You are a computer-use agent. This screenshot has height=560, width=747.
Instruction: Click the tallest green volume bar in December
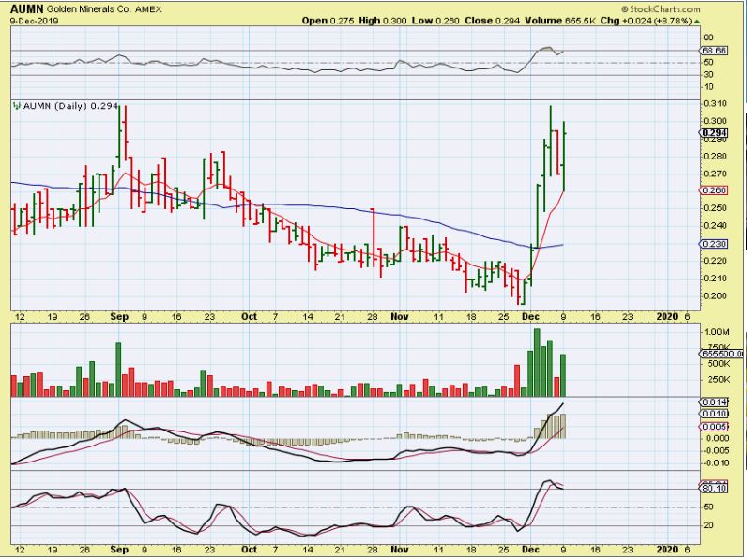pos(537,363)
